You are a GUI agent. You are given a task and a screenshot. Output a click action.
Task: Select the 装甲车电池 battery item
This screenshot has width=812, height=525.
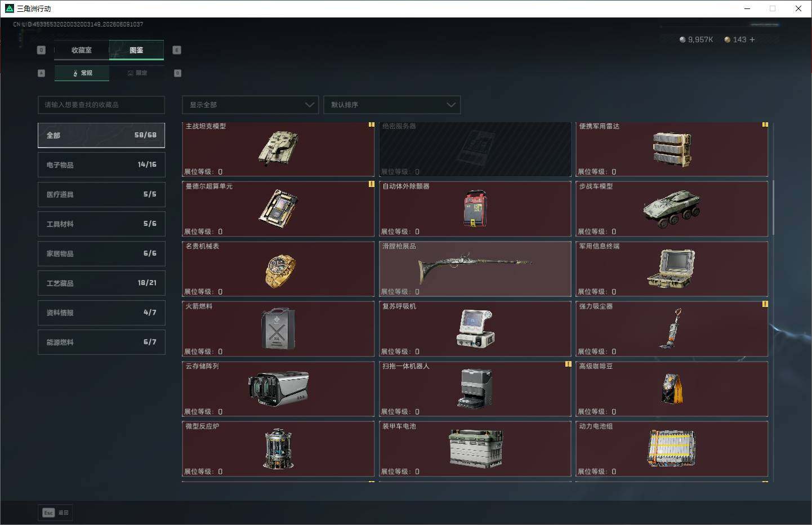(475, 449)
